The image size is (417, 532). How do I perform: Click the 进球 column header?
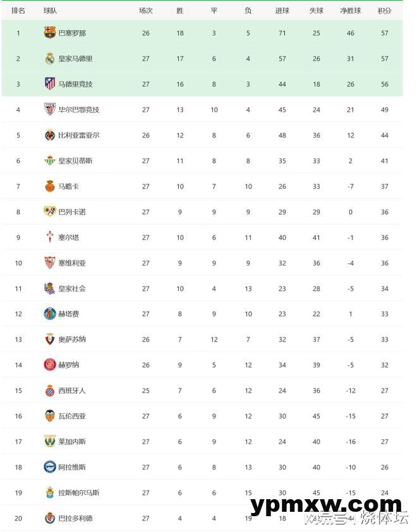tap(282, 11)
